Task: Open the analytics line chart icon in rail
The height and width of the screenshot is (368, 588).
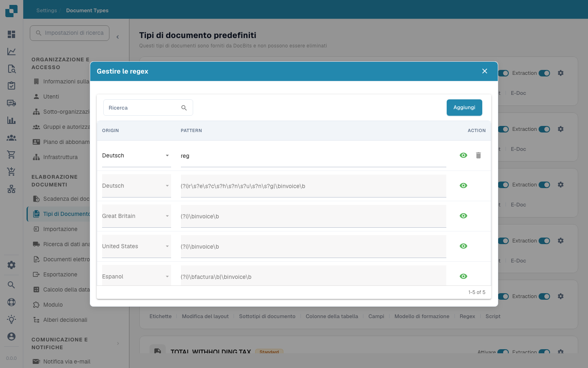Action: click(11, 52)
